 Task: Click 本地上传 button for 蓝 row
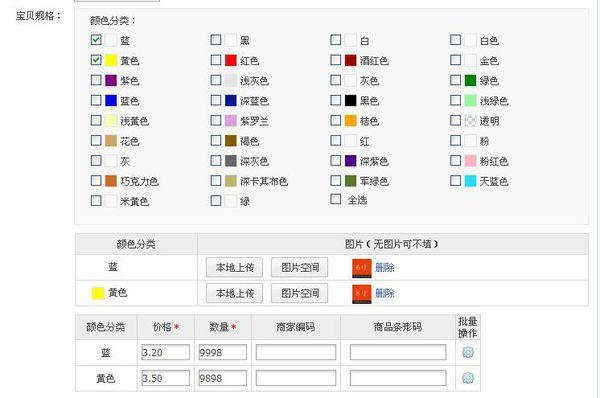(234, 268)
